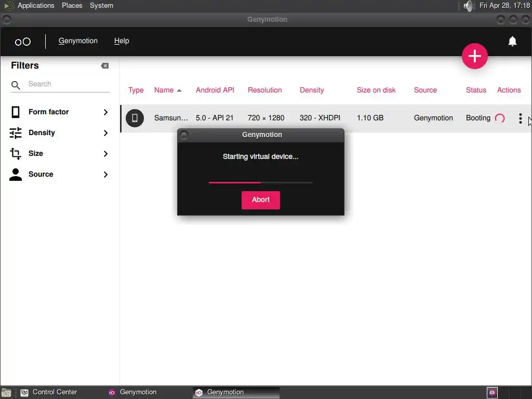Expand the Size filter chevron

pos(105,154)
